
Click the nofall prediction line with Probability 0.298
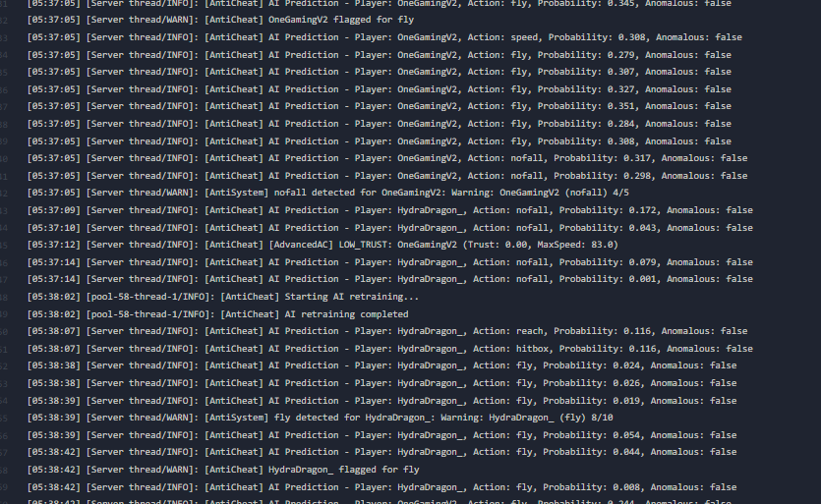coord(387,176)
